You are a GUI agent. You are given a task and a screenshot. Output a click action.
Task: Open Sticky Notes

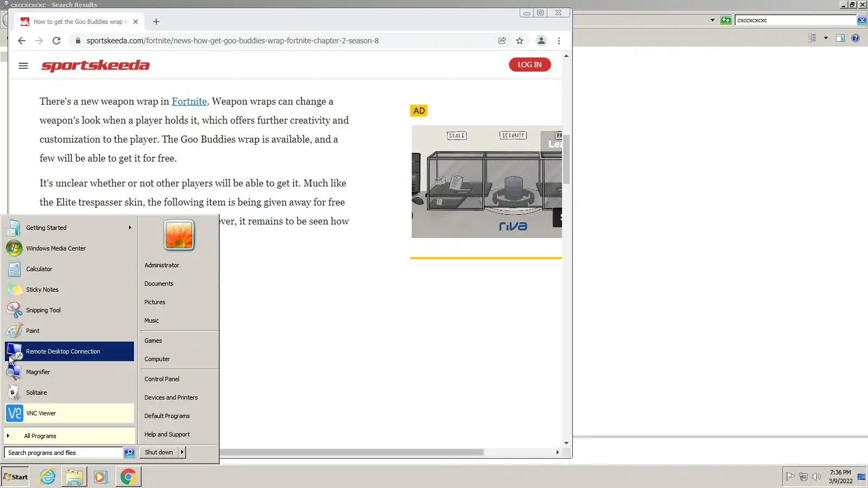click(x=69, y=290)
